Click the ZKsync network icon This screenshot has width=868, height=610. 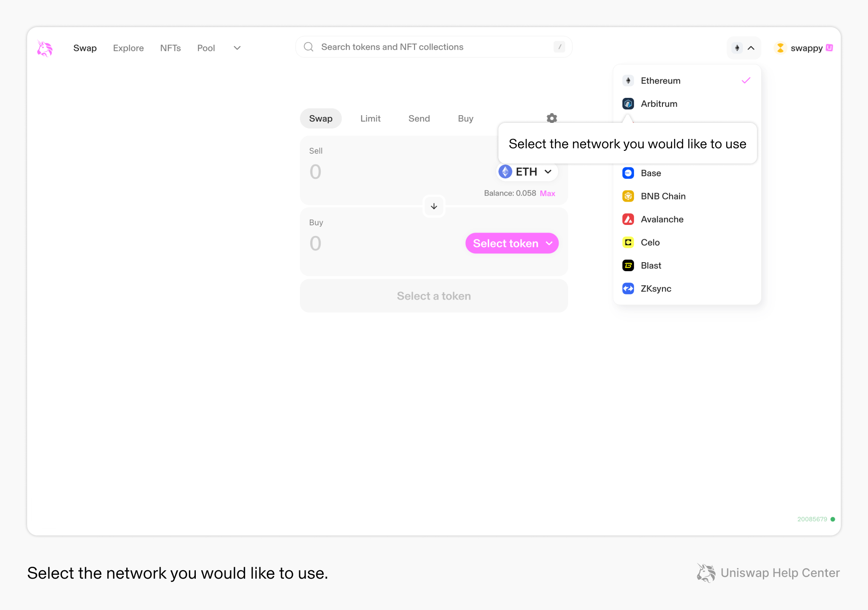pos(628,288)
